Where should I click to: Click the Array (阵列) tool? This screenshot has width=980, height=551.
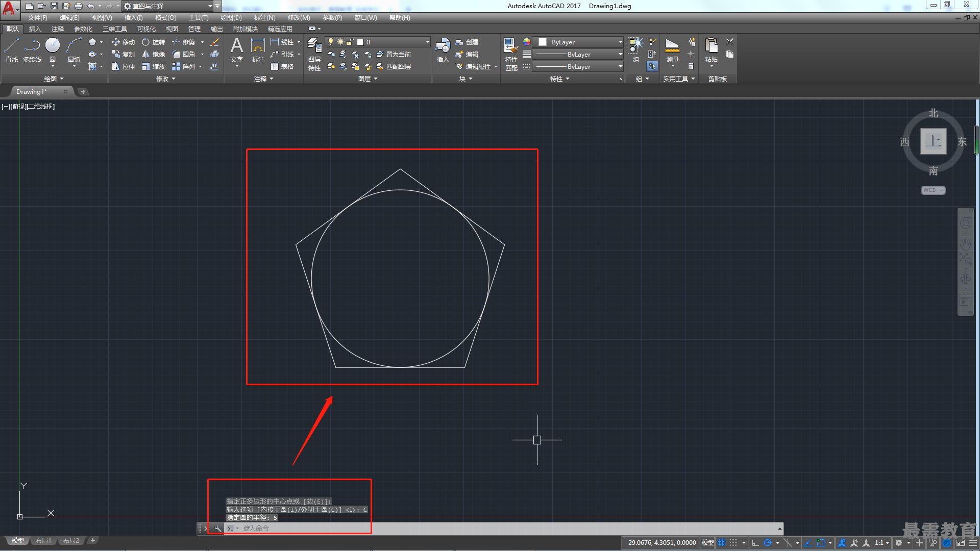click(x=183, y=66)
